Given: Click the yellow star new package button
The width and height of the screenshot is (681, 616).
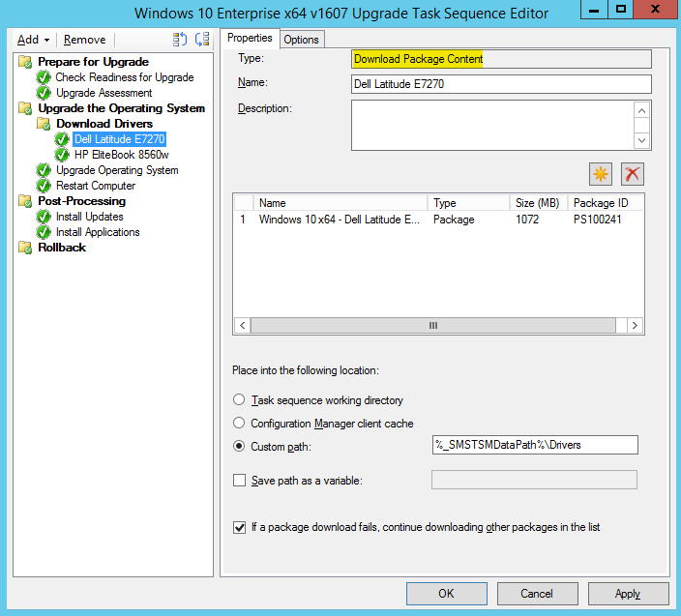Looking at the screenshot, I should 601,174.
